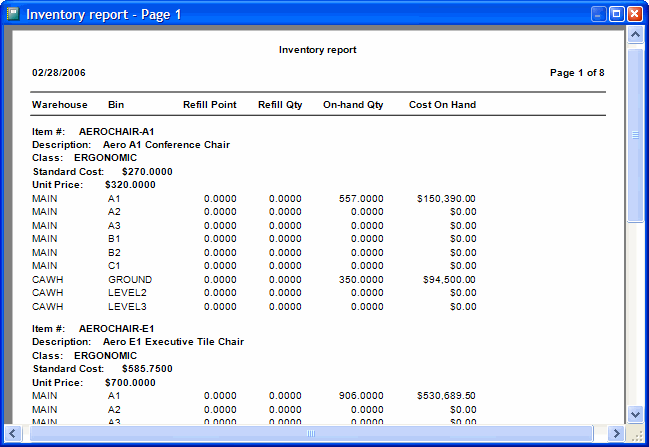
Task: Maximize the Inventory report window
Action: pyautogui.click(x=616, y=14)
